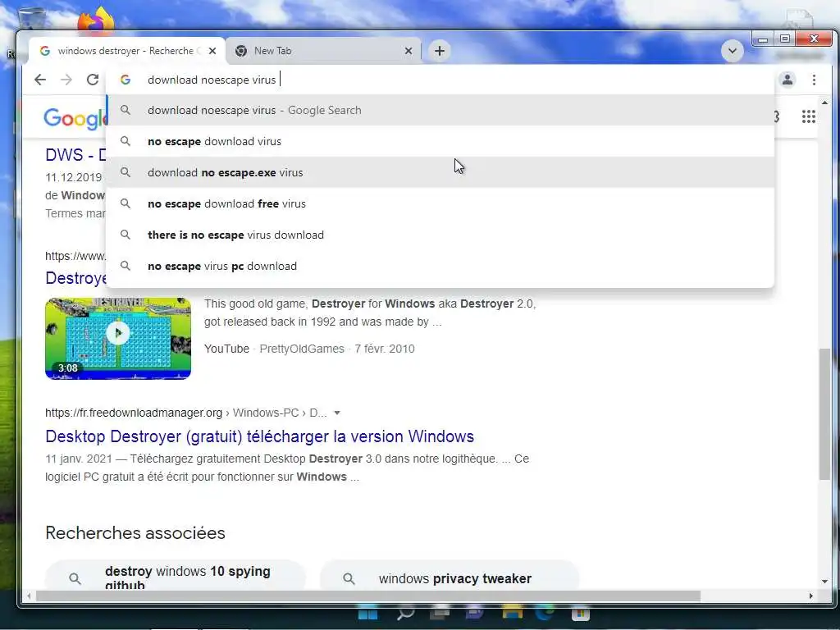Open a new tab with plus button
This screenshot has width=840, height=630.
click(x=440, y=51)
